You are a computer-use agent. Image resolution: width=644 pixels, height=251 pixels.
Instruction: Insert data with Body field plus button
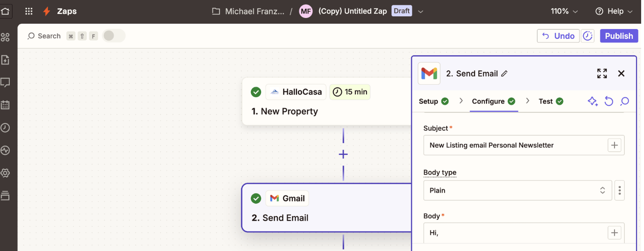614,233
